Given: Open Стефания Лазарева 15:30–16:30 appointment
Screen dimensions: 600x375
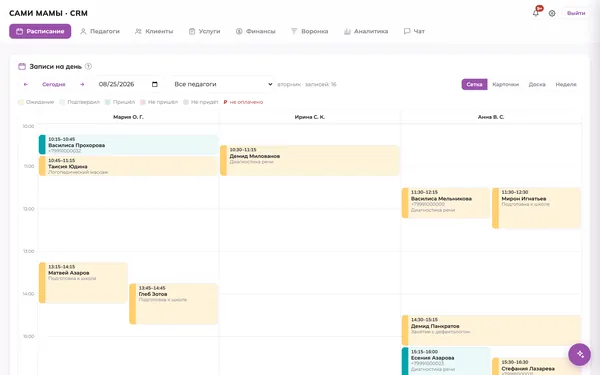Looking at the screenshot, I should click(x=536, y=367).
